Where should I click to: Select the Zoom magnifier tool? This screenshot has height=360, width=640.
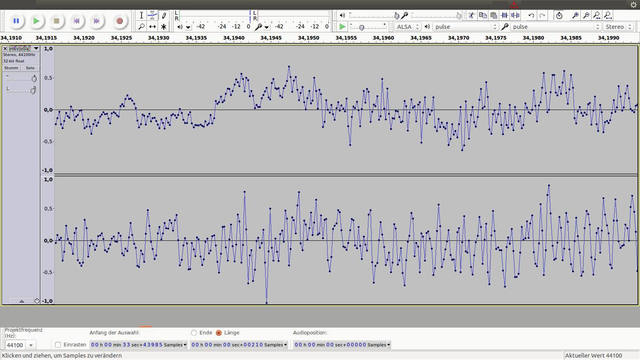141,27
